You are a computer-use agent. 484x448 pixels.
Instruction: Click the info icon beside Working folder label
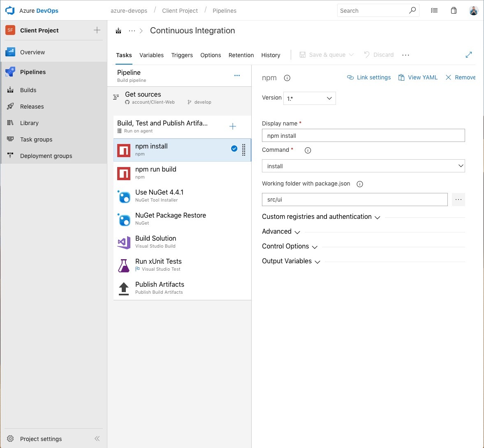(x=359, y=184)
